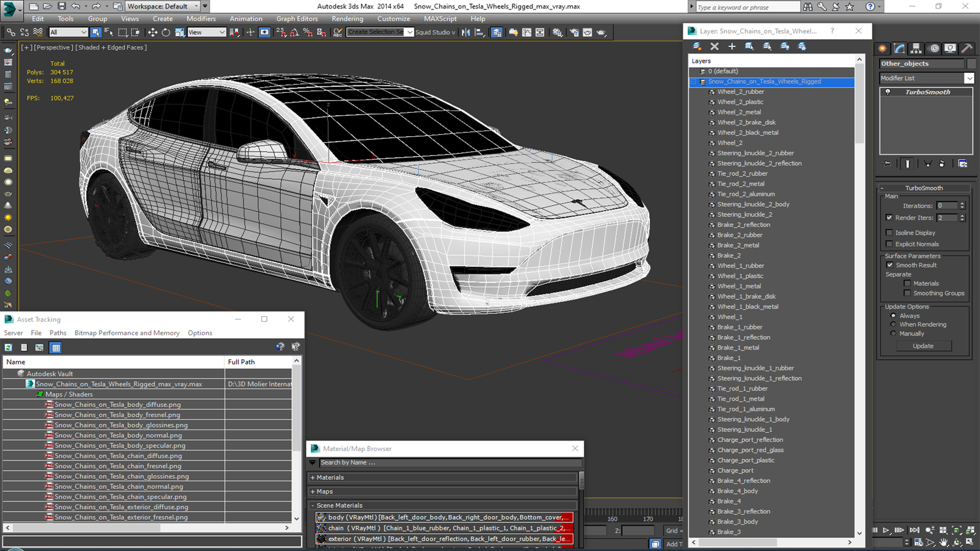Click table view icon in Asset Tracking
This screenshot has width=980, height=551.
pos(56,347)
